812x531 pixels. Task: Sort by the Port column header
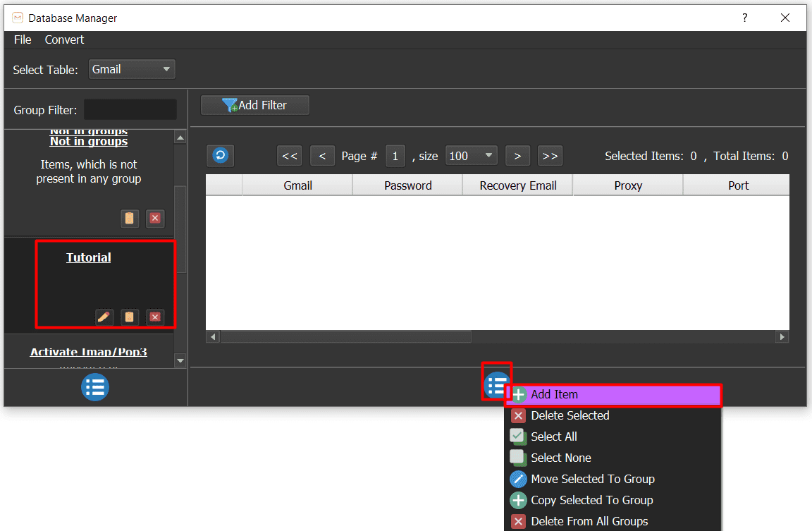tap(737, 185)
